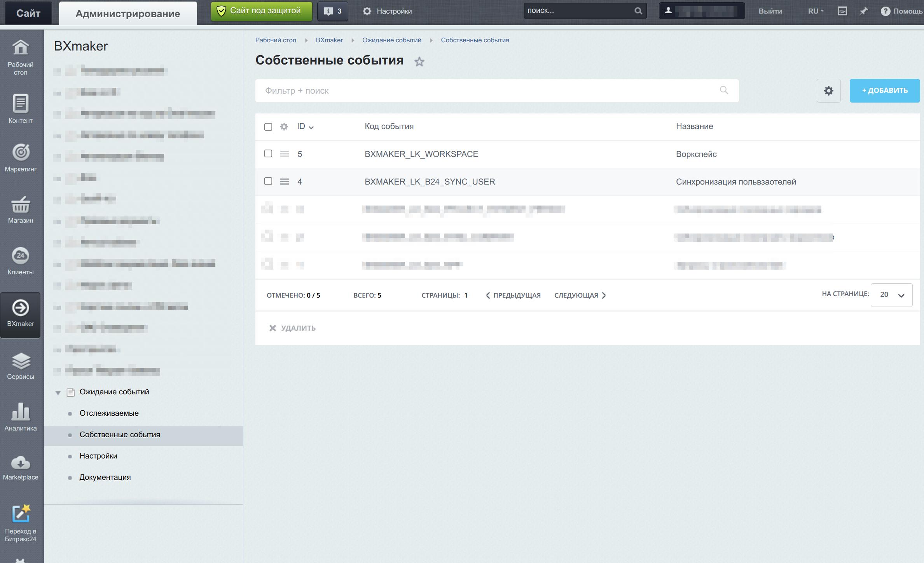Open grid settings gear button
Image resolution: width=924 pixels, height=563 pixels.
828,91
